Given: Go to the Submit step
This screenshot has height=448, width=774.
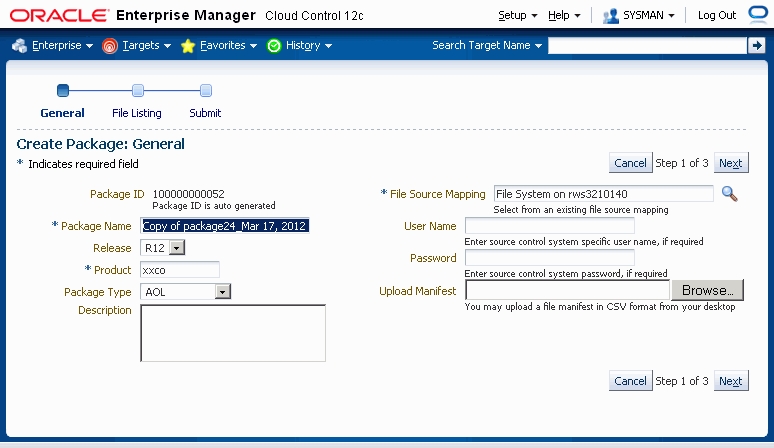Looking at the screenshot, I should pos(205,113).
